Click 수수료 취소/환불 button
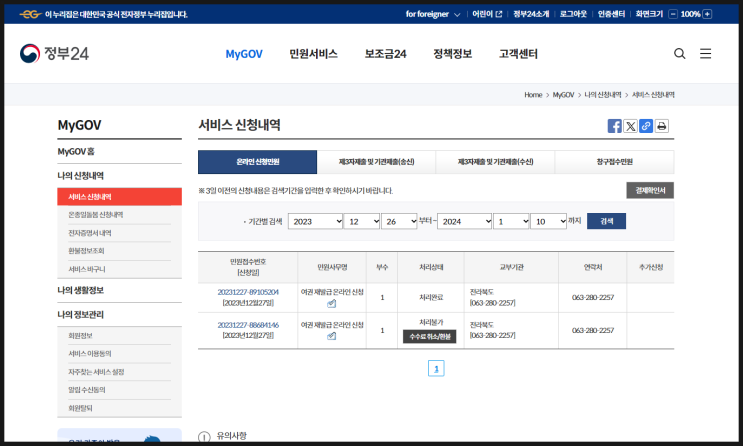 pos(430,337)
